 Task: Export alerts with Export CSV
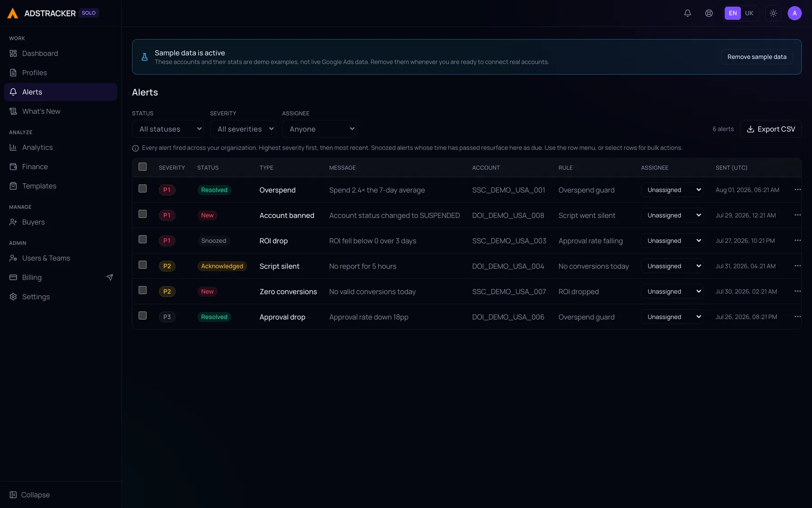pos(770,129)
